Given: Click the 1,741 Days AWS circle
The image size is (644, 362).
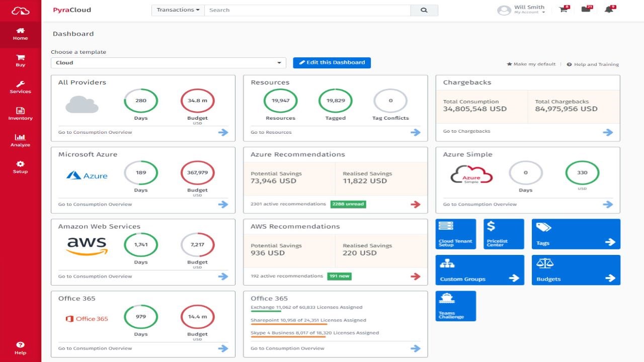Looking at the screenshot, I should [x=141, y=244].
